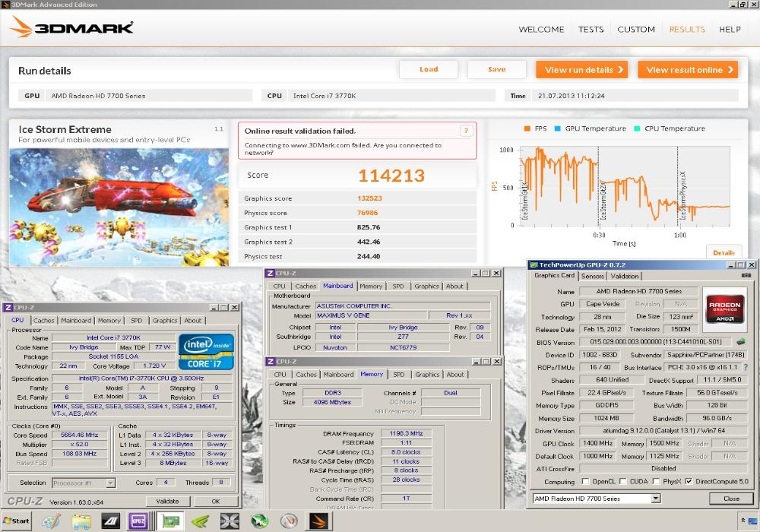Click the 114213 overall score value
The height and width of the screenshot is (532, 760).
(391, 176)
